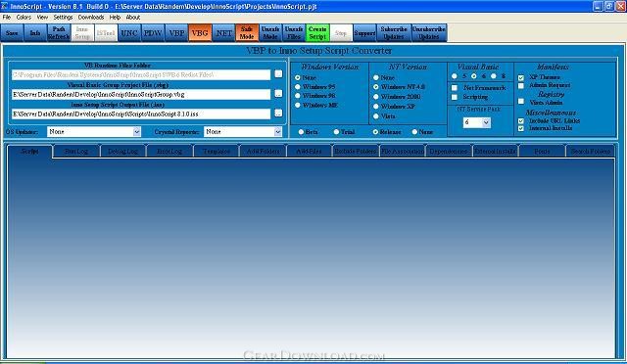627x364 pixels.
Task: Switch to the Dependencies tab
Action: point(449,152)
